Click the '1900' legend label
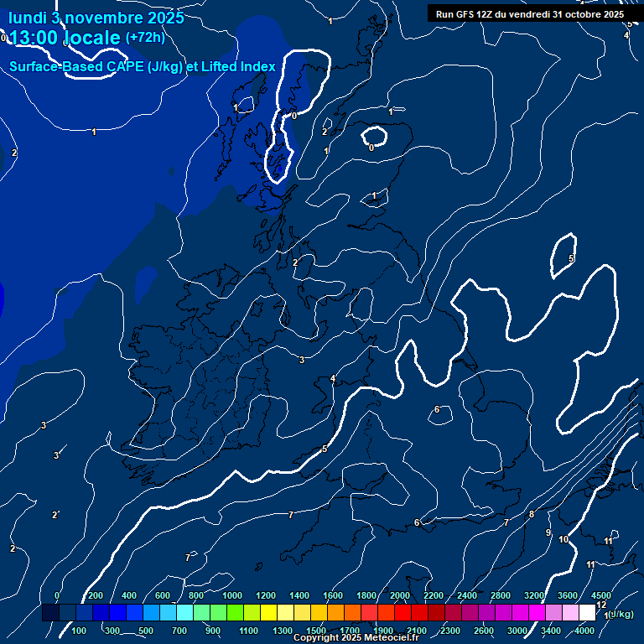Viewport: 644px width, 644px height. pos(383,631)
